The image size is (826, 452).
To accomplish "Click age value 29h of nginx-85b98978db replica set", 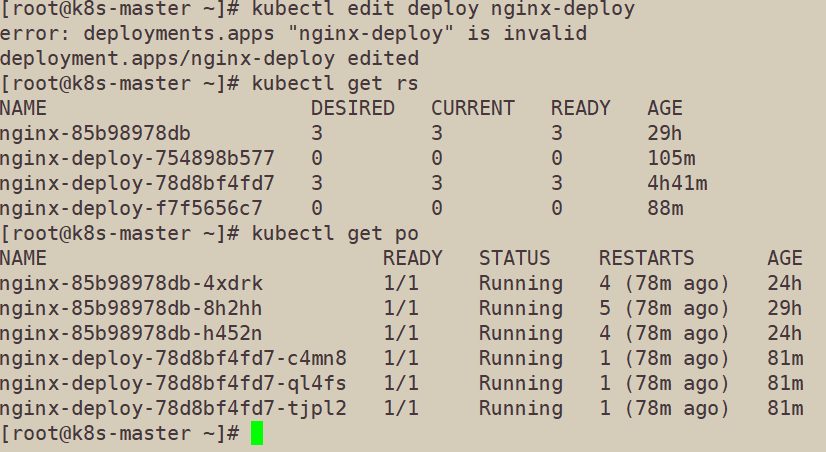I will point(665,133).
